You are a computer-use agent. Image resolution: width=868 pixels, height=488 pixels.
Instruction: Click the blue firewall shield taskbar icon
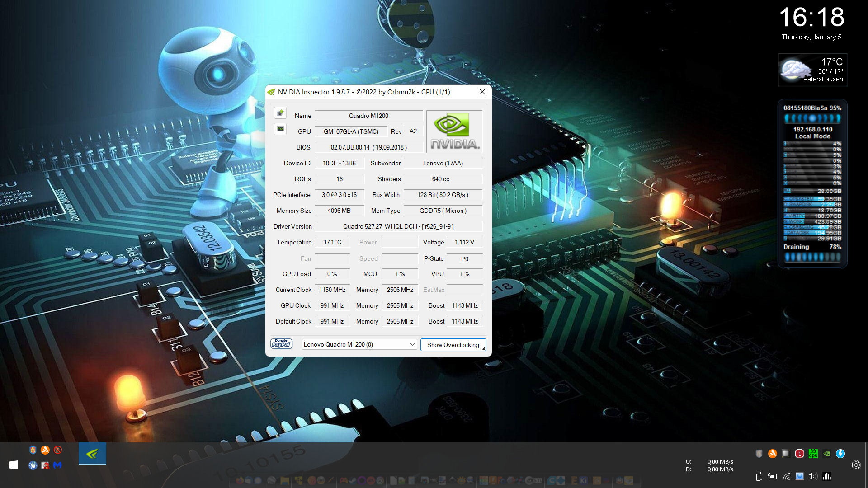[x=33, y=450]
